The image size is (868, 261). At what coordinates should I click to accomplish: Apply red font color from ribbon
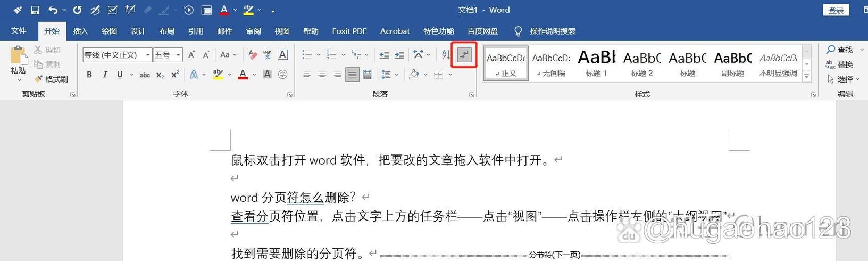(x=243, y=75)
